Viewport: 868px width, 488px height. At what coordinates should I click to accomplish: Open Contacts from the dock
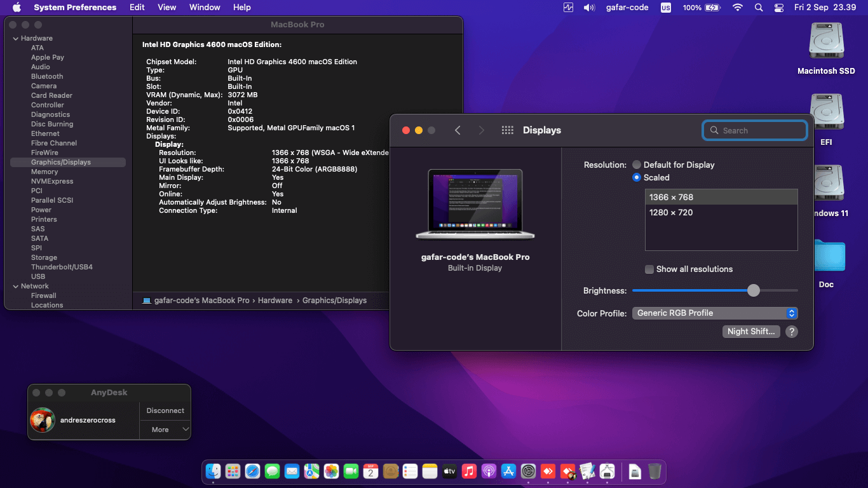click(x=390, y=471)
